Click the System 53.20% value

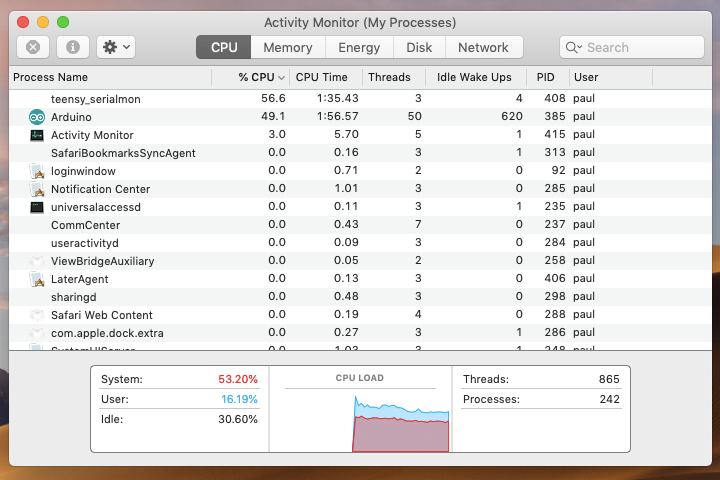tap(238, 379)
